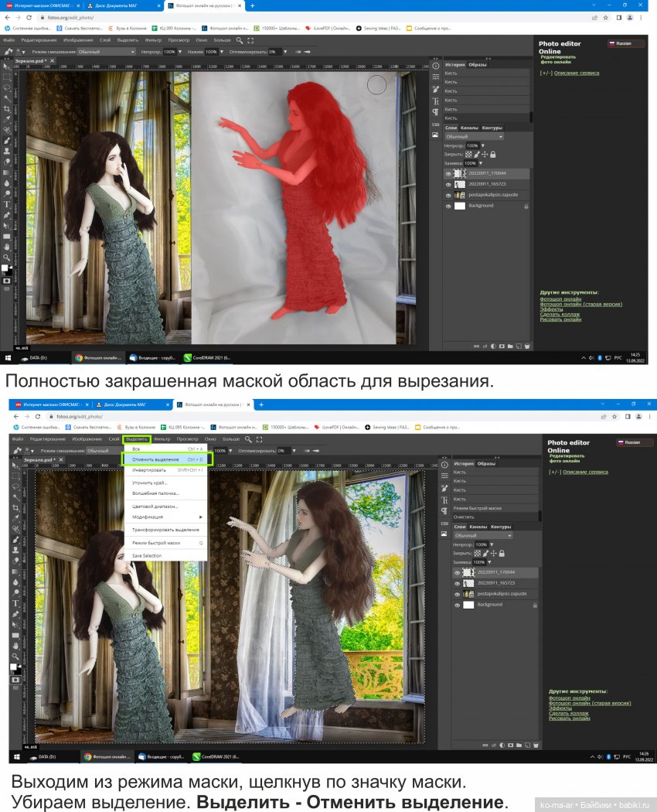Click Сделать коллаж link in upper screenshot
The image size is (657, 812).
click(x=560, y=315)
